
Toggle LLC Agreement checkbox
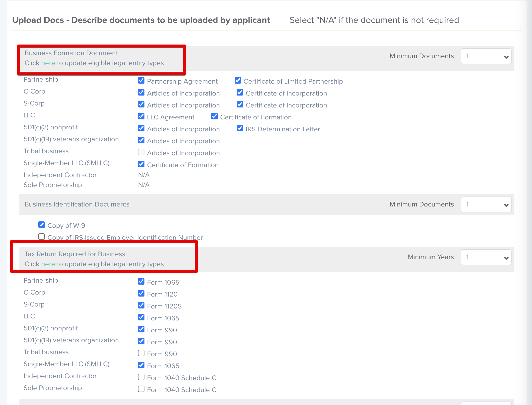point(141,116)
